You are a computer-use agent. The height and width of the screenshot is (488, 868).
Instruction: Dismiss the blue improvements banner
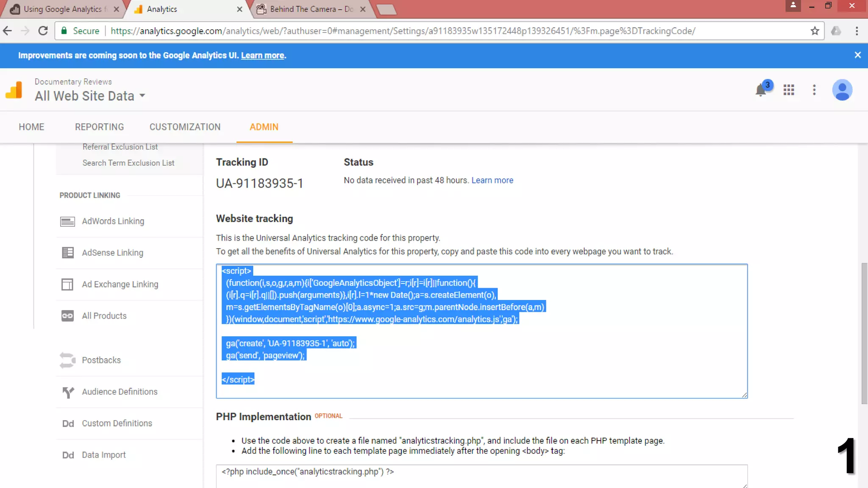coord(857,55)
